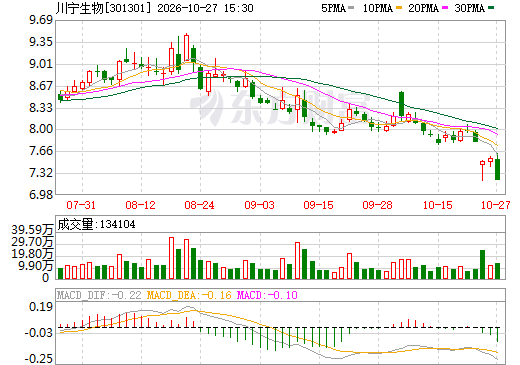Click the -0.03 MACD axis label
This screenshot has width=520, height=365.
pyautogui.click(x=39, y=333)
